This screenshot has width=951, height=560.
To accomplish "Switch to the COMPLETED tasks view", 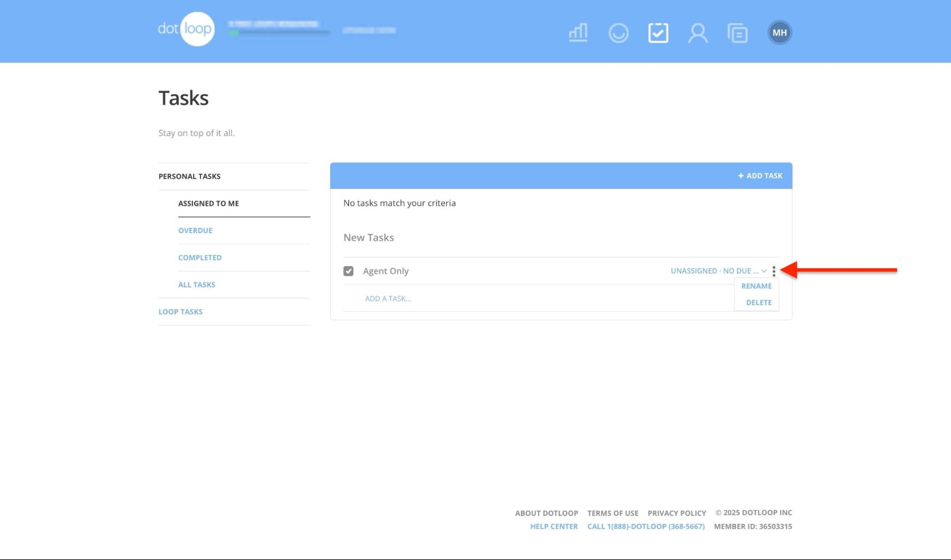I will (x=200, y=257).
